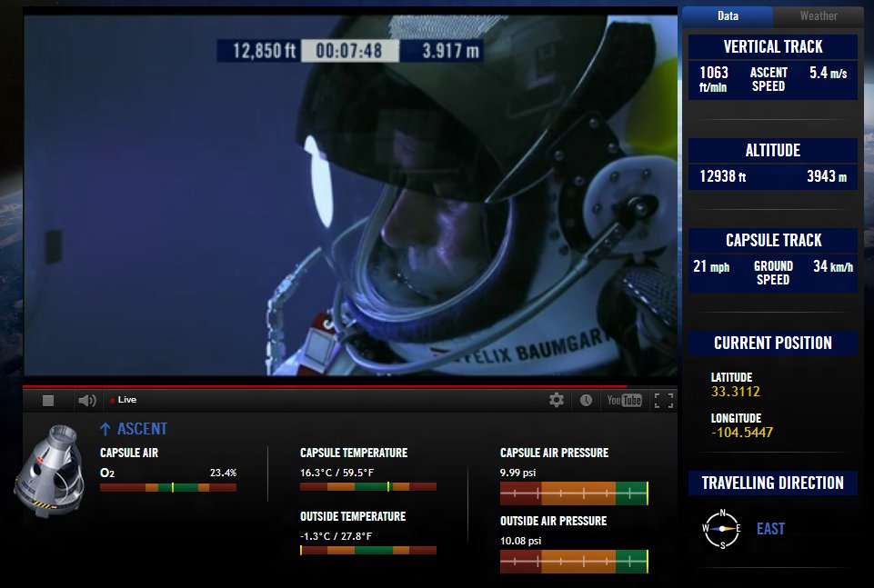Click the red Live indicator
The image size is (874, 588).
123,400
